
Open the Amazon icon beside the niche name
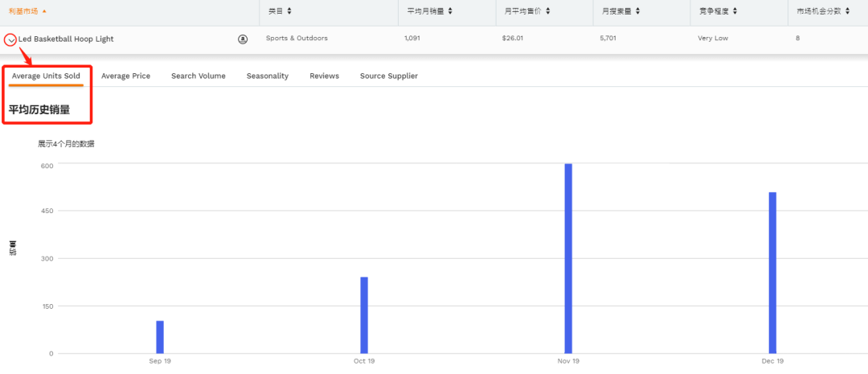click(x=243, y=39)
